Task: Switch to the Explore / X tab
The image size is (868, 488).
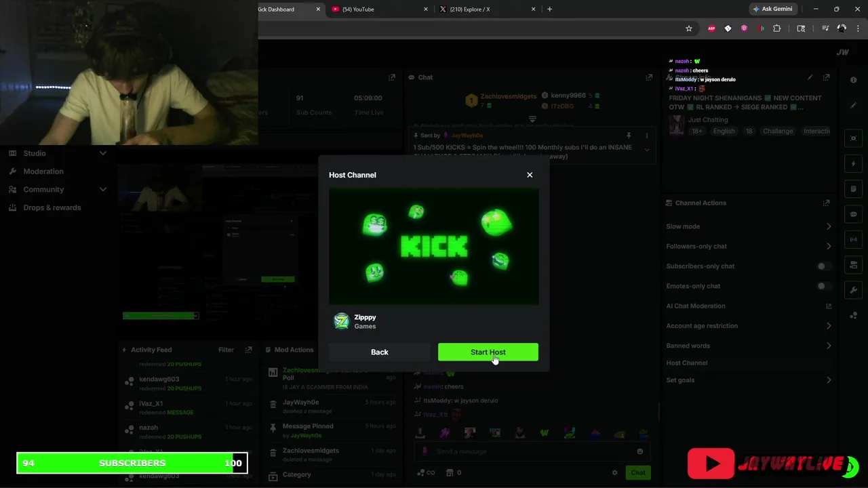Action: pyautogui.click(x=488, y=9)
